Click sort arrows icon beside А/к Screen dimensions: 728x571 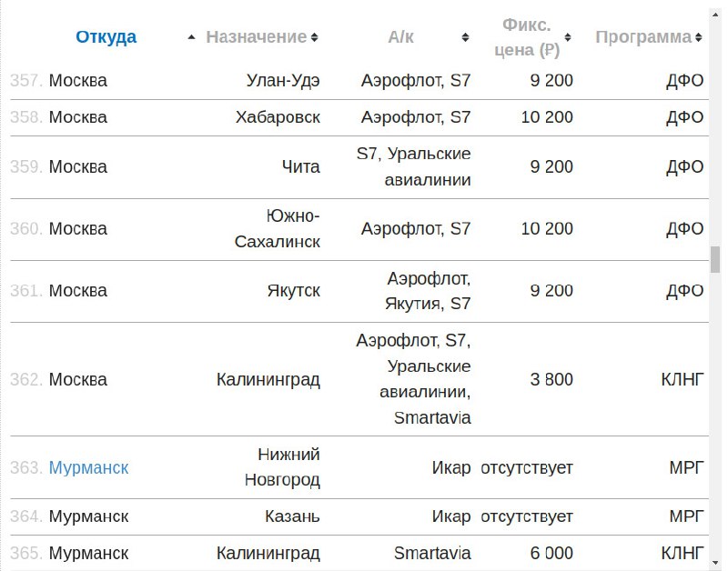pos(465,37)
